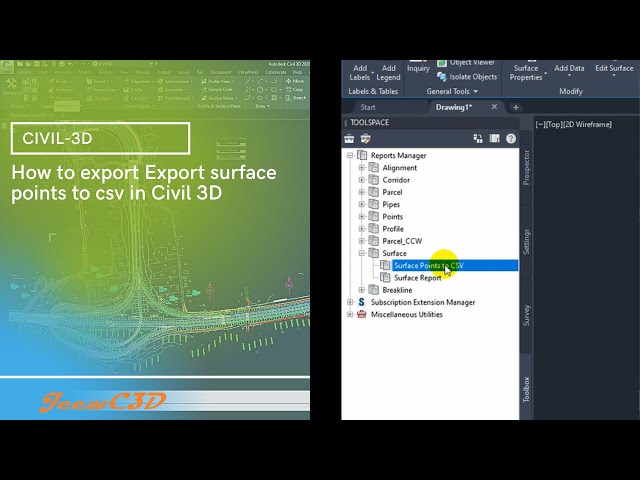Expand the Miscellaneous Utilities node
This screenshot has height=480, width=640.
click(x=350, y=315)
